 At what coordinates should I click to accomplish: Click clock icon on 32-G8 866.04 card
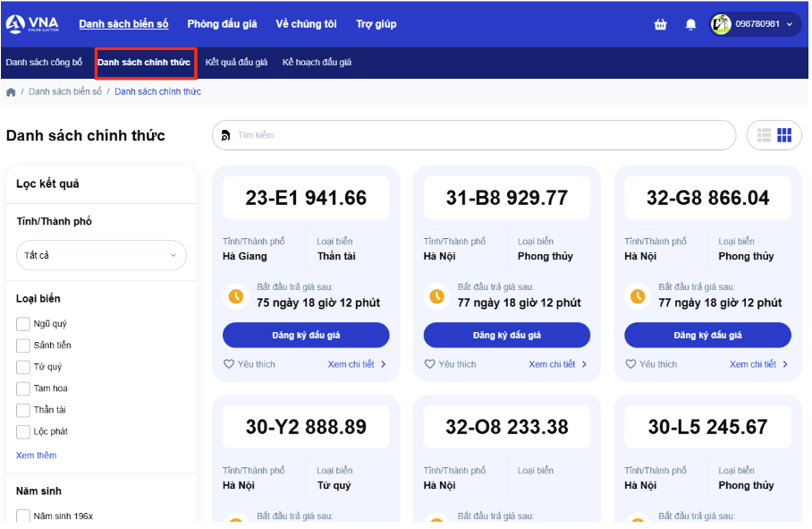pos(638,296)
